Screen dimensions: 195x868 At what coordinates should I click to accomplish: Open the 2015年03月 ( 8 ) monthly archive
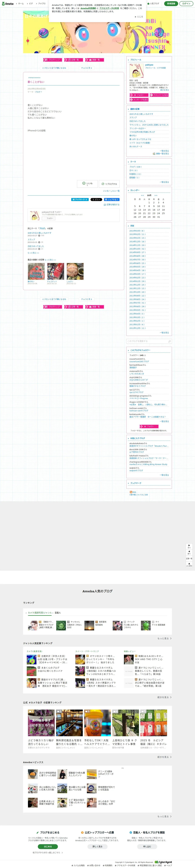point(137,231)
